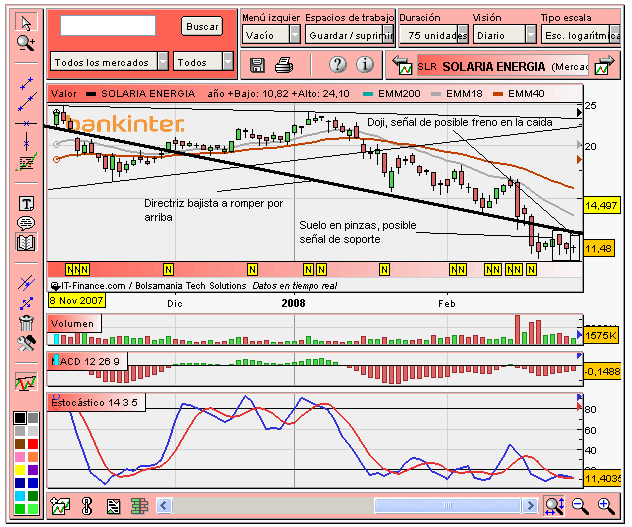Viewport: 632px width, 527px height.
Task: Zoom in with plus magnifier
Action: (x=607, y=506)
